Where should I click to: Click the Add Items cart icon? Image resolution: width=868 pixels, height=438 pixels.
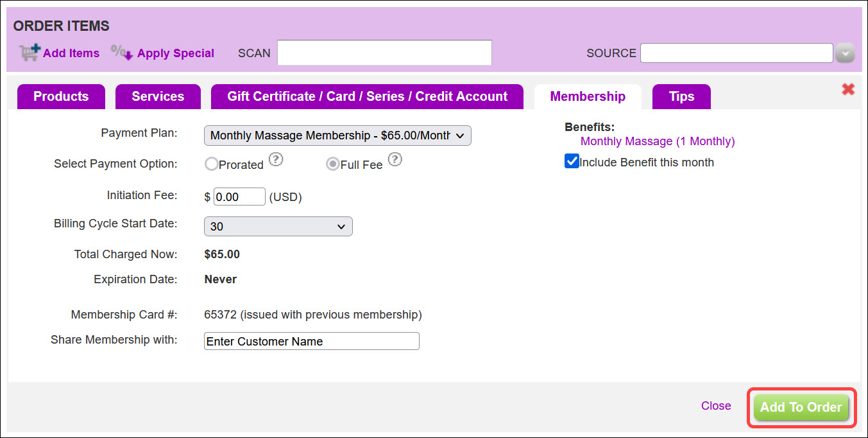click(29, 52)
